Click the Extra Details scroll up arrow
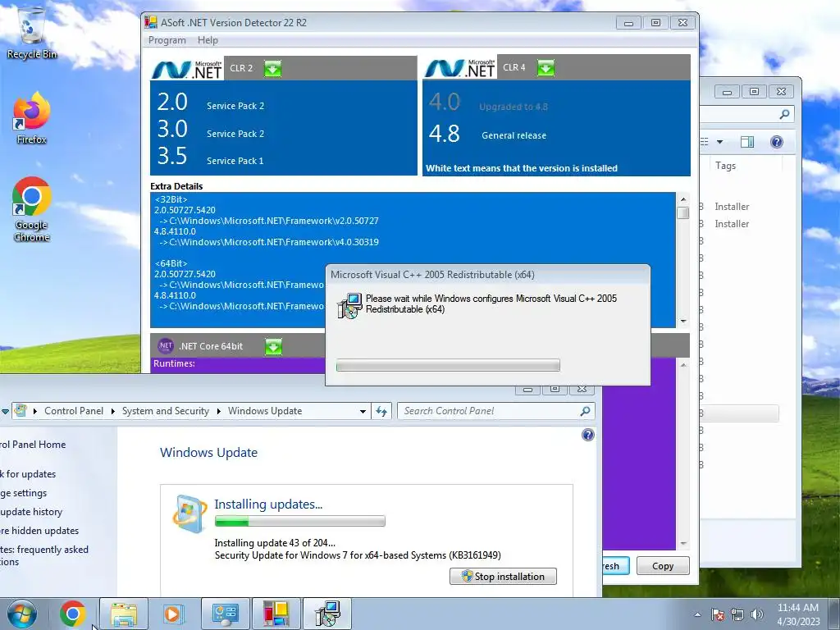840x630 pixels. [683, 199]
